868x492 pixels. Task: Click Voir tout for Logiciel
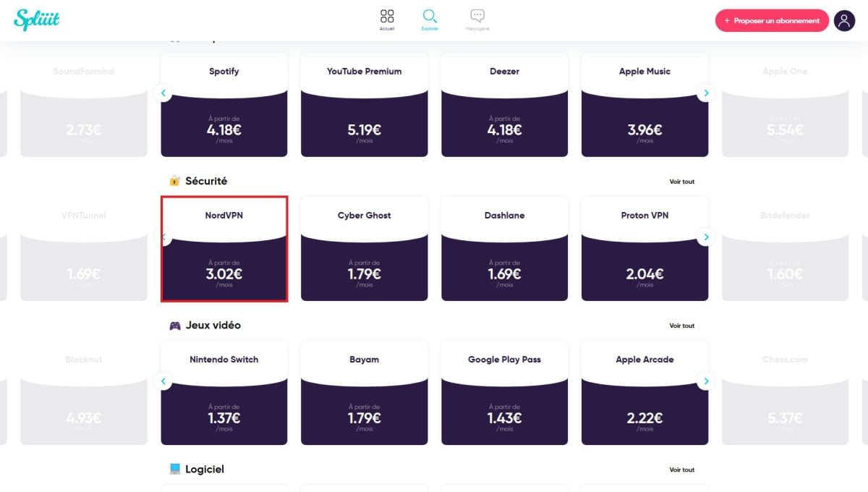point(681,470)
